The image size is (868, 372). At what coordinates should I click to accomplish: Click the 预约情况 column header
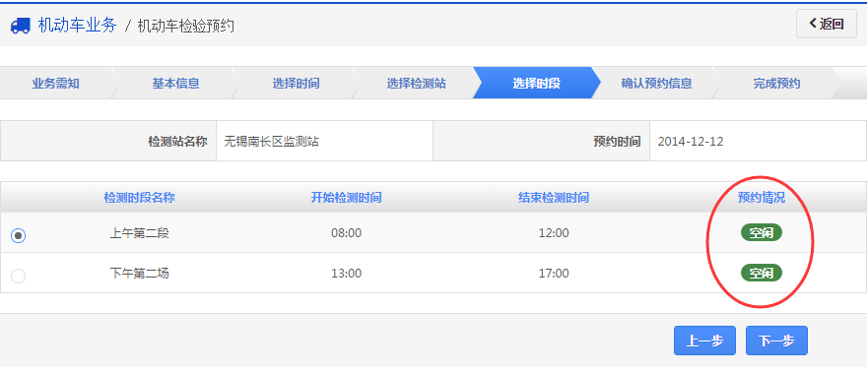[762, 198]
